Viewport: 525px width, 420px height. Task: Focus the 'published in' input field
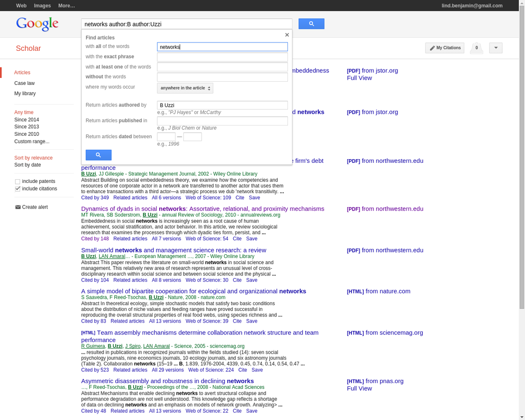222,121
